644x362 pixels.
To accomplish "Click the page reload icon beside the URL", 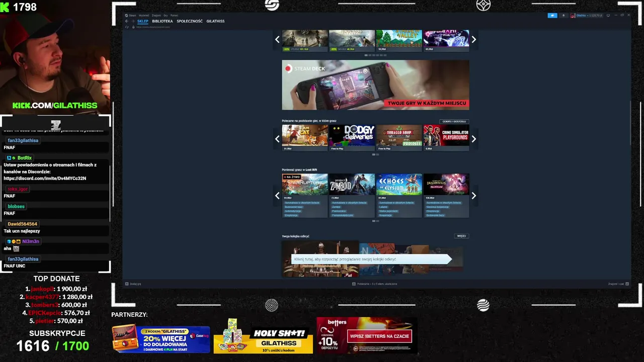I will pos(127,27).
